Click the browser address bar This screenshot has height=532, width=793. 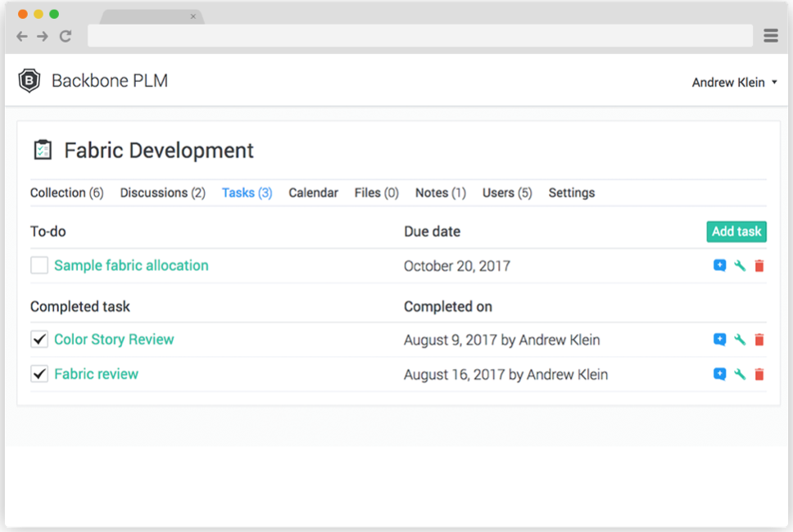(x=419, y=36)
